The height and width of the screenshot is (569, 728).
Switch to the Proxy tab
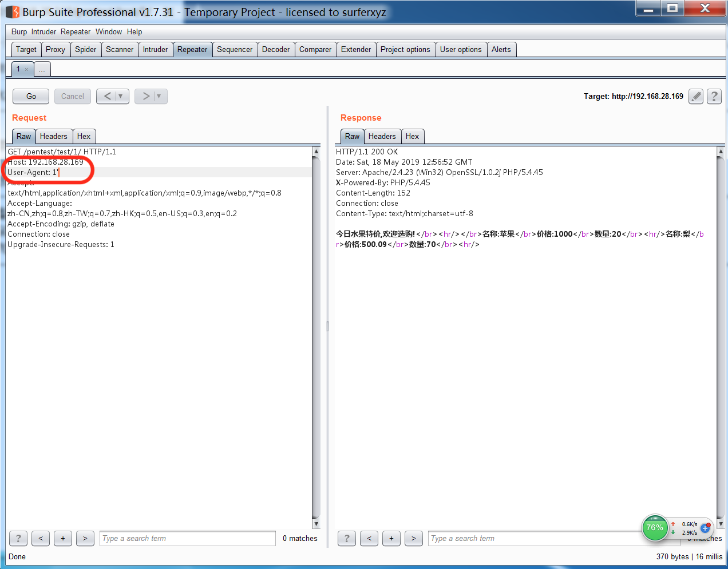point(56,50)
